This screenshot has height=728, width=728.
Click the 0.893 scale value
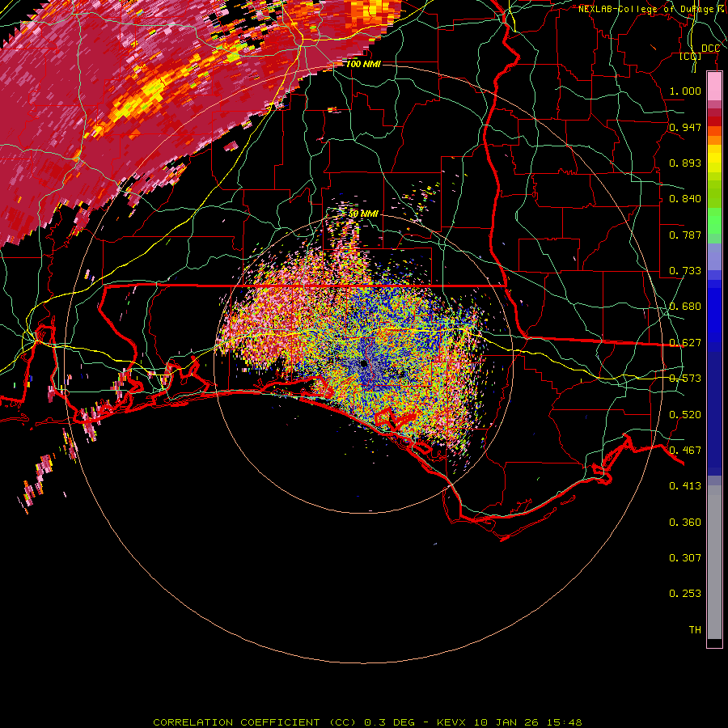(x=685, y=163)
